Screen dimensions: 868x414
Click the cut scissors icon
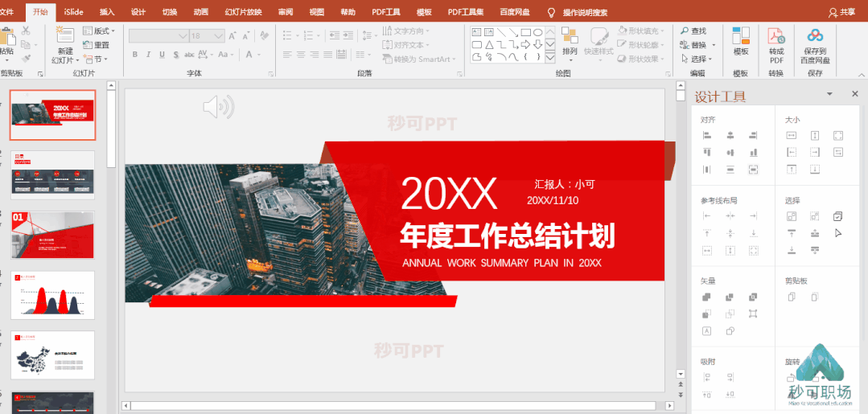26,31
